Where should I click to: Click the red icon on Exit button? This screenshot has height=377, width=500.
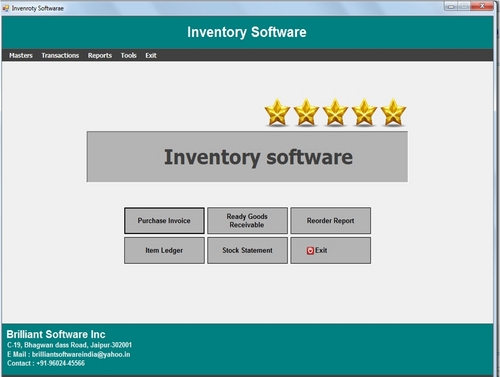310,251
